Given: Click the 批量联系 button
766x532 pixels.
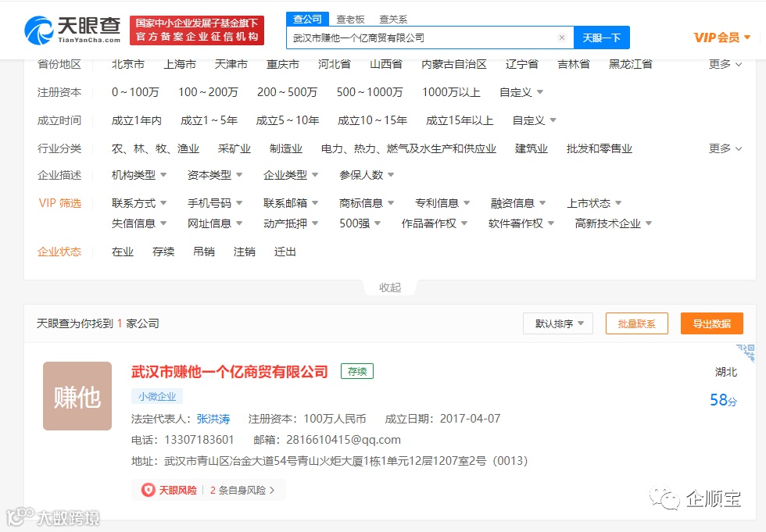Looking at the screenshot, I should 636,323.
